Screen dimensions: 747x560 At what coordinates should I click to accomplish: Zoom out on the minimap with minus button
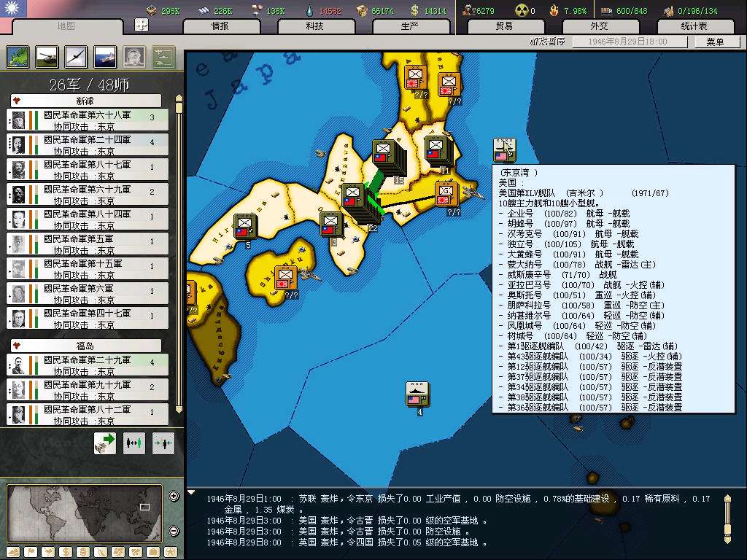click(174, 531)
